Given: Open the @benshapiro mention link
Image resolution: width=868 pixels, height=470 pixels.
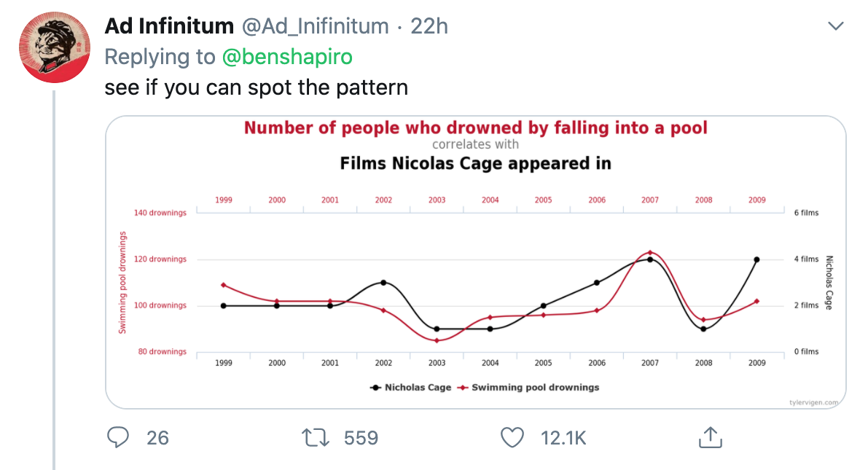Looking at the screenshot, I should 286,56.
